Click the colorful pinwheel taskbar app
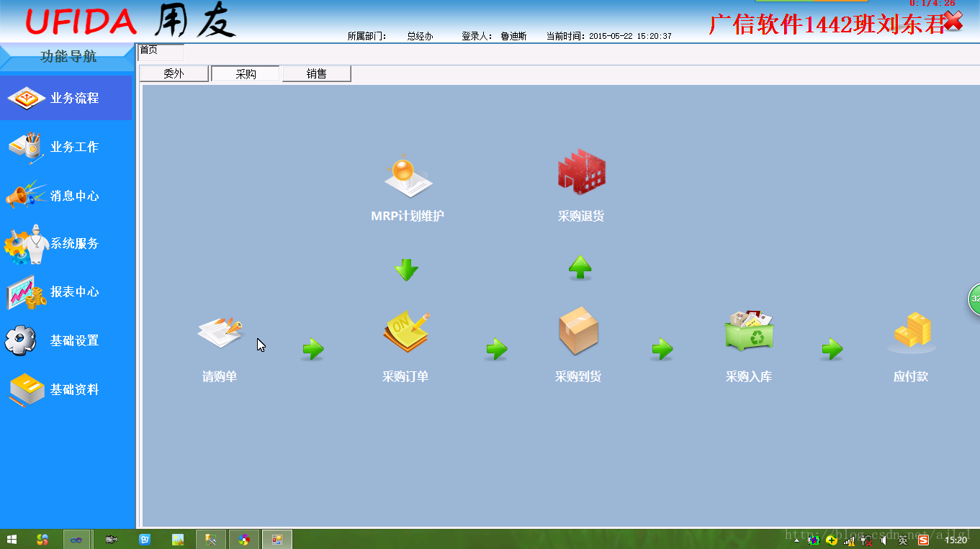 coord(243,539)
